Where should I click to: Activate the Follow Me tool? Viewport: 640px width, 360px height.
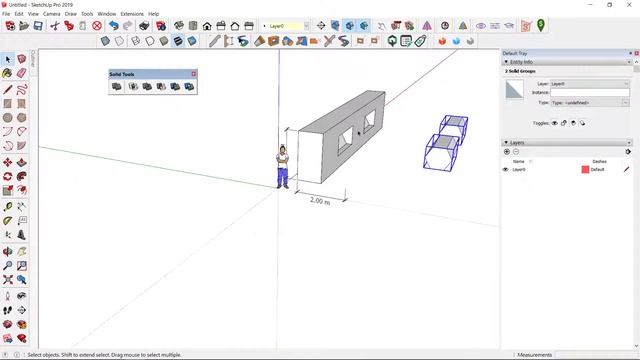22,176
